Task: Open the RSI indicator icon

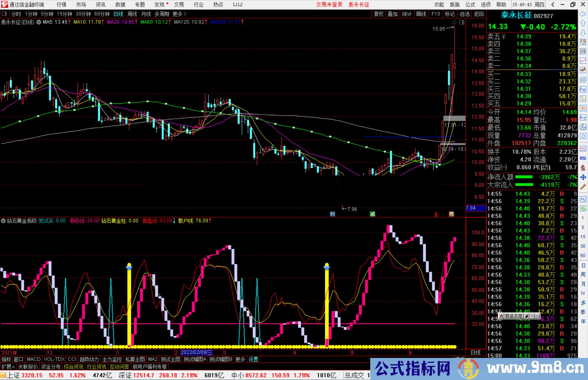Action: [583, 158]
